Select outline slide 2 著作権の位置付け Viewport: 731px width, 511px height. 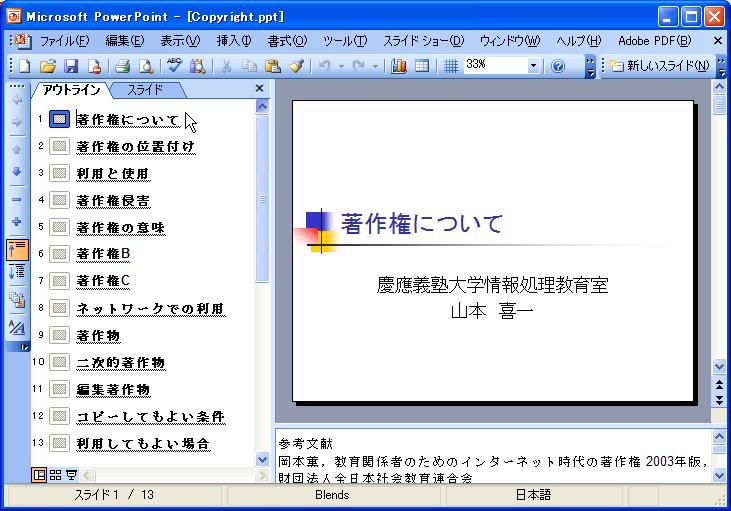click(x=135, y=147)
